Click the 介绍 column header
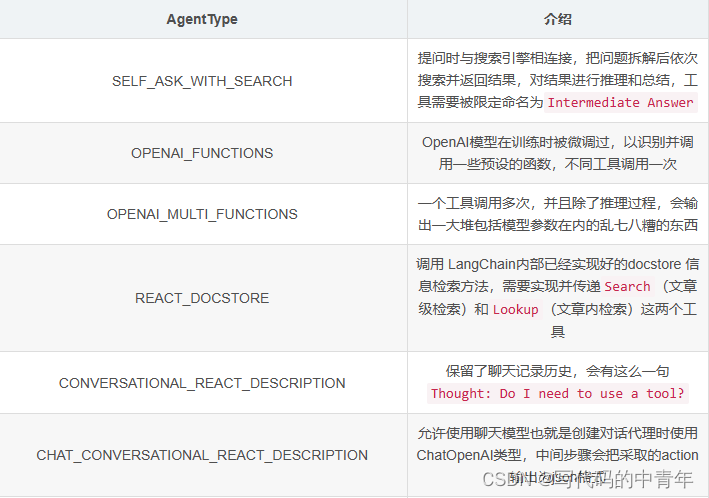Image resolution: width=709 pixels, height=498 pixels. point(558,19)
